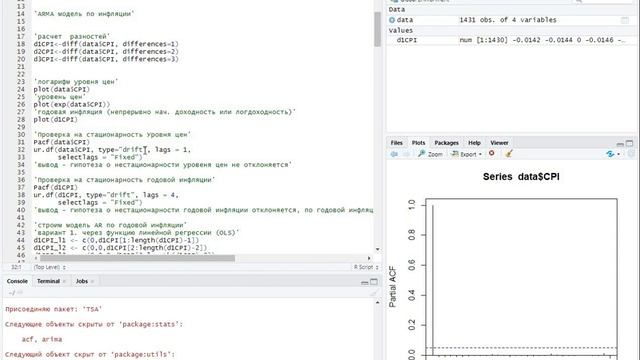
Task: Minimize the Console pane
Action: pyautogui.click(x=365, y=282)
